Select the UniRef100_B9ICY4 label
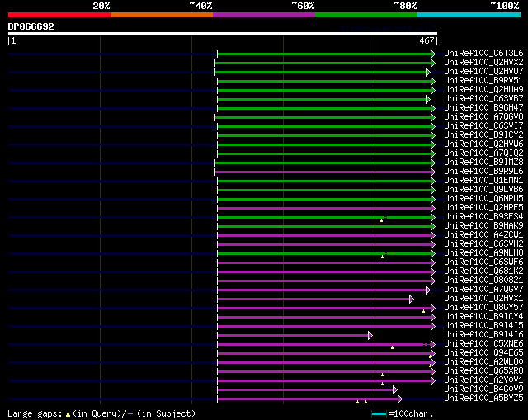Image resolution: width=528 pixels, height=420 pixels. tap(483, 317)
